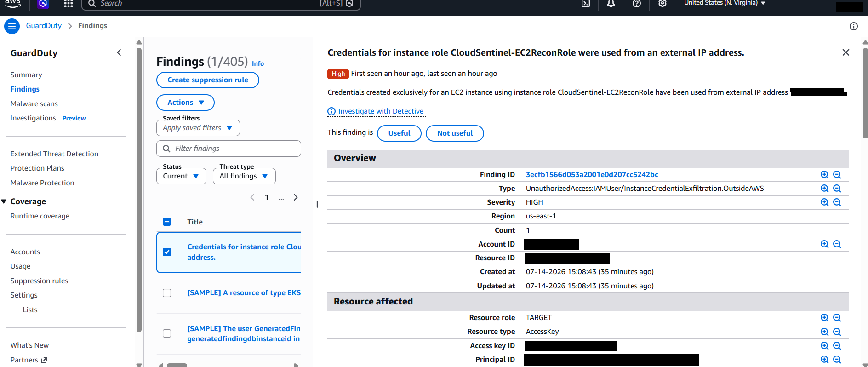Open the CloudShell terminal icon
This screenshot has height=367, width=868.
pyautogui.click(x=586, y=4)
